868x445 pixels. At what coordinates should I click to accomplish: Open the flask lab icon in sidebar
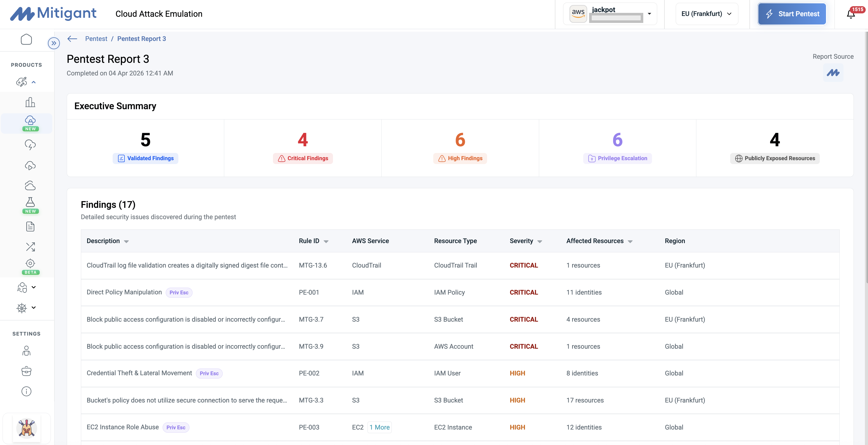tap(30, 202)
